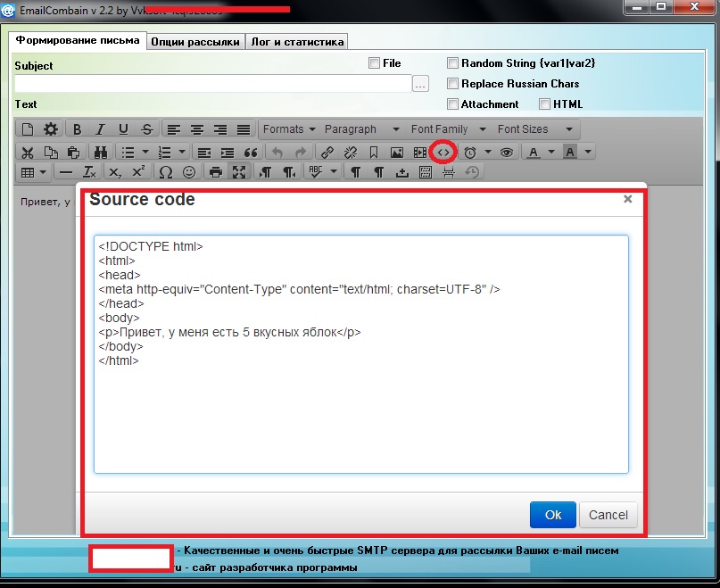The image size is (720, 588).
Task: Insert video media
Action: (420, 153)
